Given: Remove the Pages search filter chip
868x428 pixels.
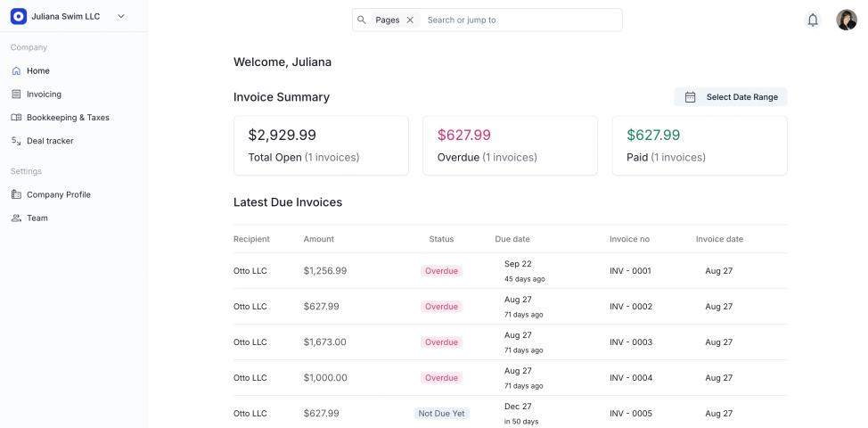Looking at the screenshot, I should tap(410, 20).
